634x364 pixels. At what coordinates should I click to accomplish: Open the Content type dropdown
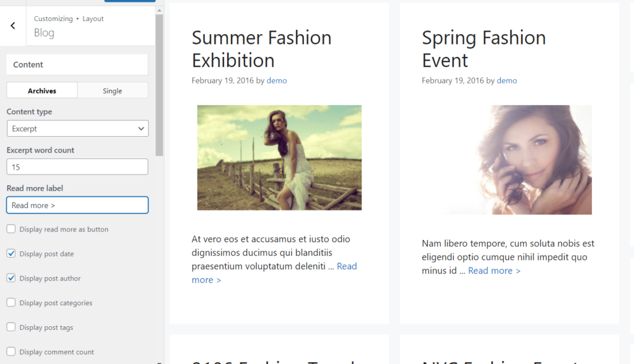click(77, 129)
